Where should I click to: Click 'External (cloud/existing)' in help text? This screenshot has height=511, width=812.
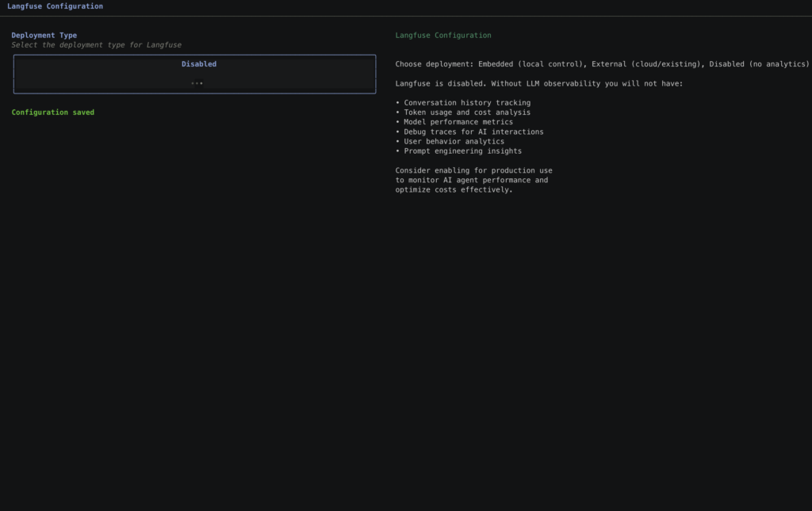[x=645, y=64]
